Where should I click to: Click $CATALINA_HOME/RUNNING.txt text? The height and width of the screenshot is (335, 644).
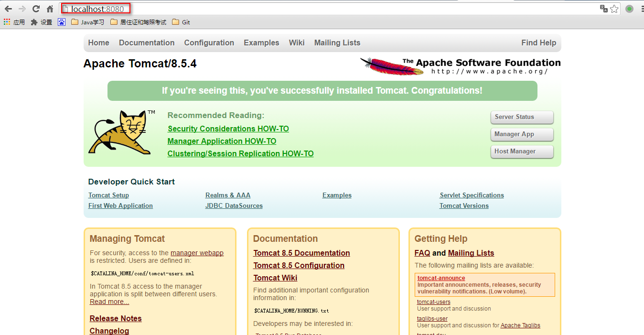pyautogui.click(x=291, y=311)
